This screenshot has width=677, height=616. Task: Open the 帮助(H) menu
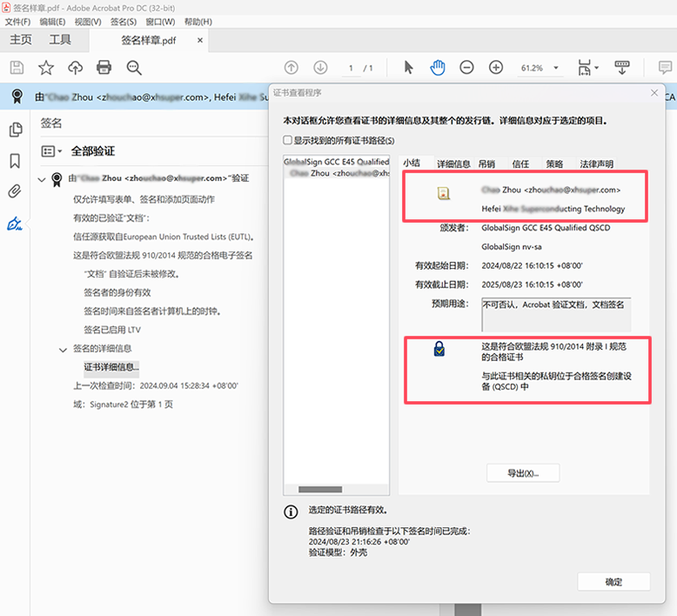click(x=198, y=22)
